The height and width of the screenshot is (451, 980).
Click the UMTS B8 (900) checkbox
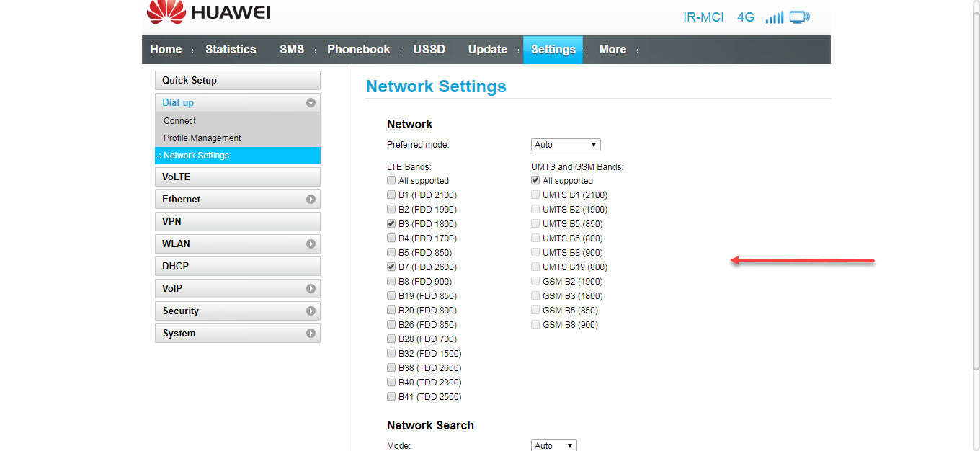coord(535,253)
